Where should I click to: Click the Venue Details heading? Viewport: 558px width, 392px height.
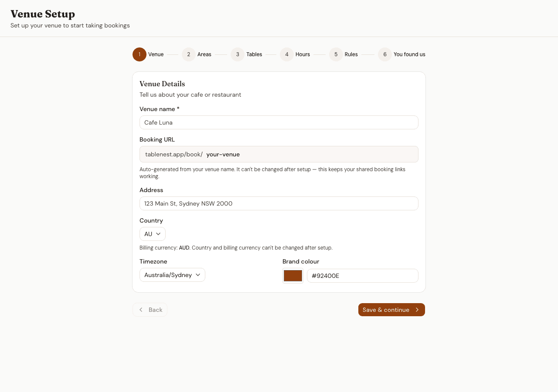click(162, 84)
